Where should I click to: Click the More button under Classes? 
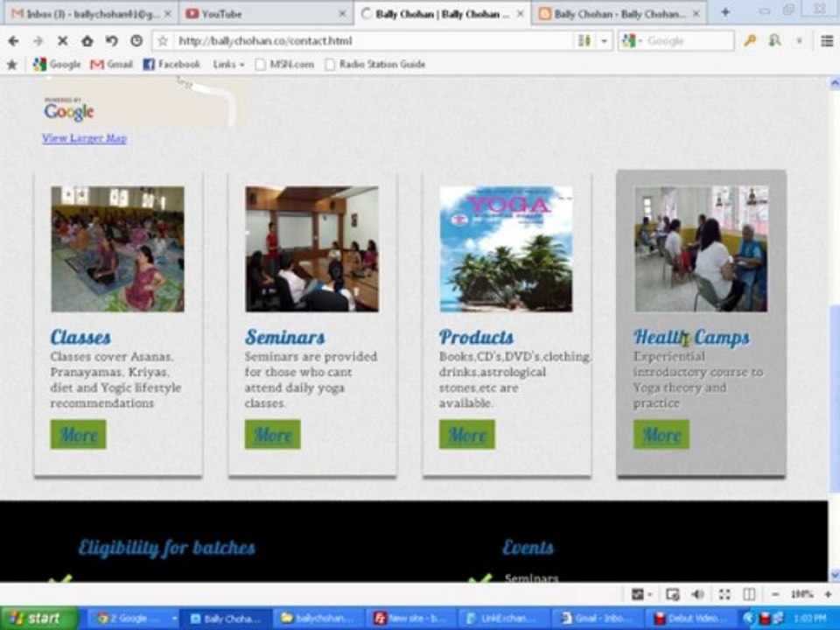[x=78, y=435]
